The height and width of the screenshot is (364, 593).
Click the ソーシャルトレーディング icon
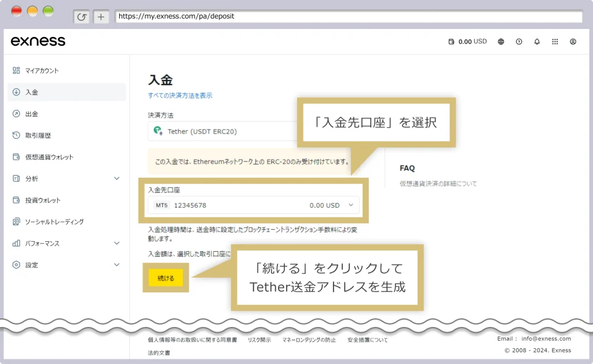16,222
